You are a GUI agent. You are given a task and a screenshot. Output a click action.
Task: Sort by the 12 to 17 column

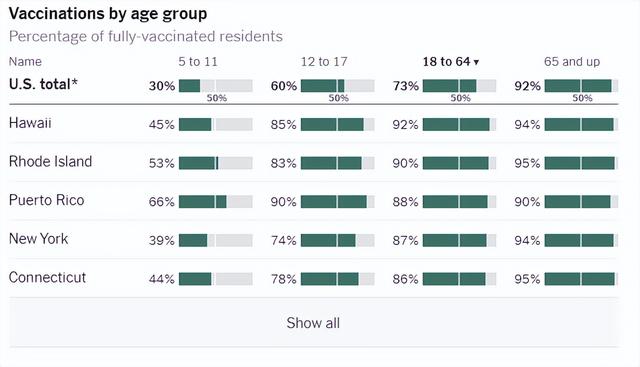pyautogui.click(x=324, y=62)
